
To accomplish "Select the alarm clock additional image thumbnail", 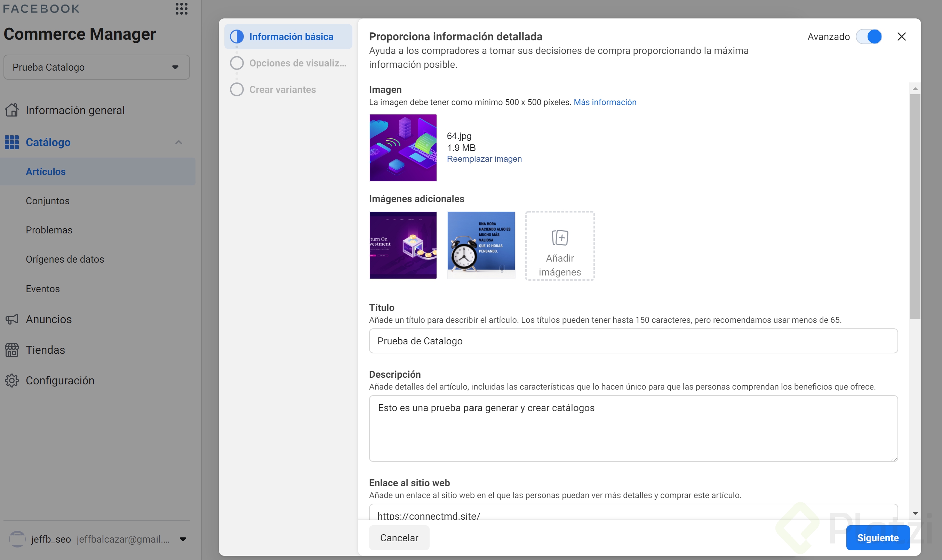I will coord(481,245).
